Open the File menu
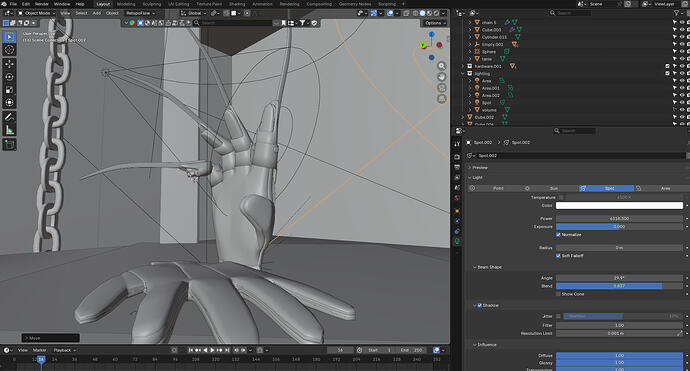690x371 pixels. 13,4
